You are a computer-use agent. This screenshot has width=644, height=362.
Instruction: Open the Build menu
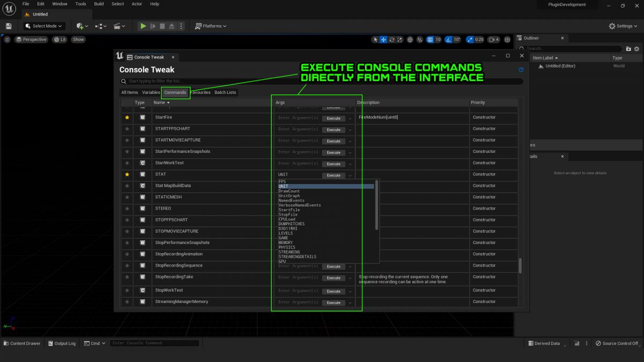tap(99, 4)
